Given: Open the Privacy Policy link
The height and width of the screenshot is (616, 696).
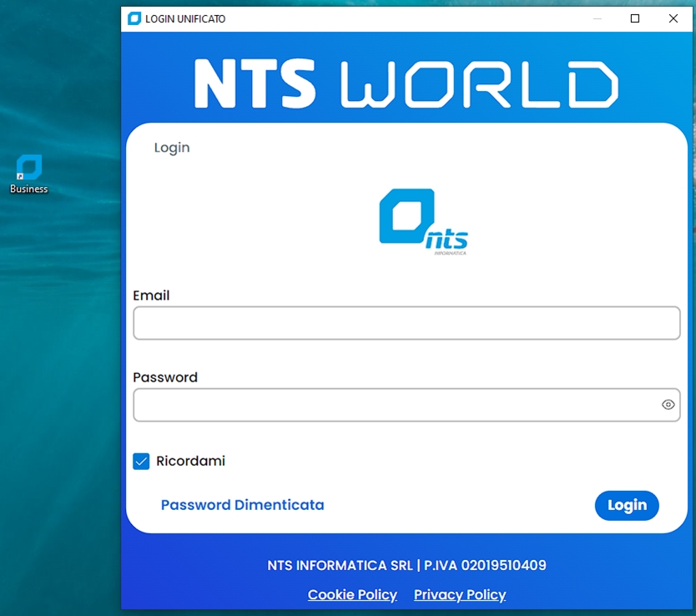Looking at the screenshot, I should (x=460, y=594).
